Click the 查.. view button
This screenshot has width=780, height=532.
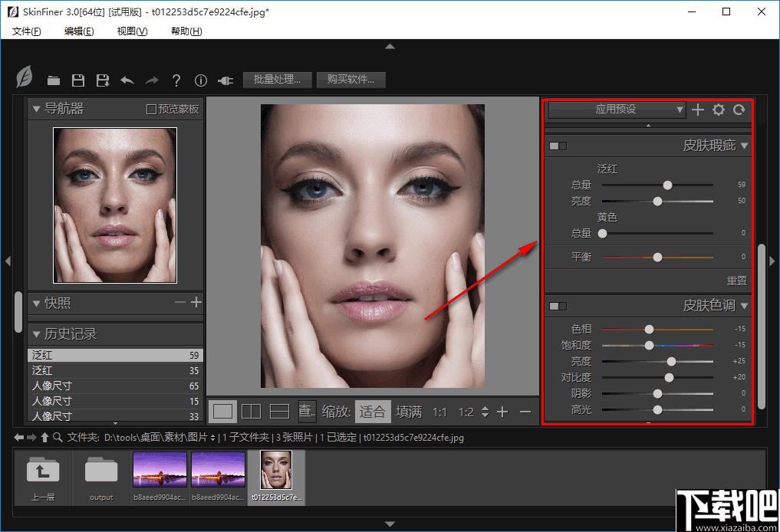coord(307,411)
